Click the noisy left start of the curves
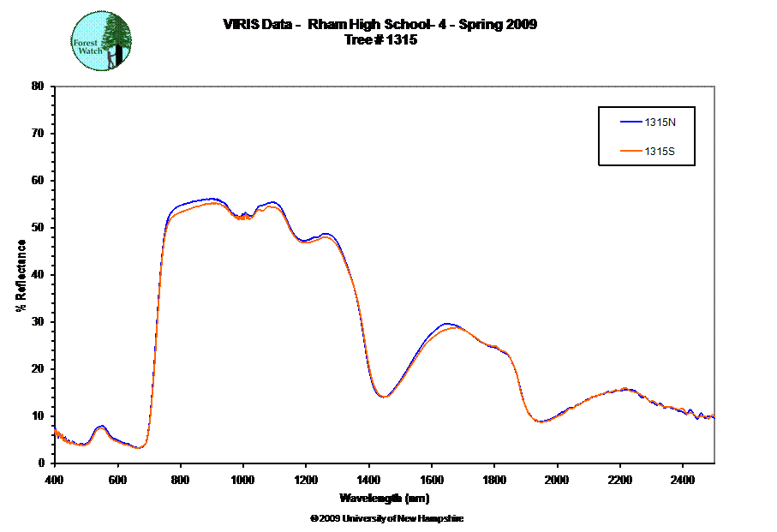 point(58,433)
